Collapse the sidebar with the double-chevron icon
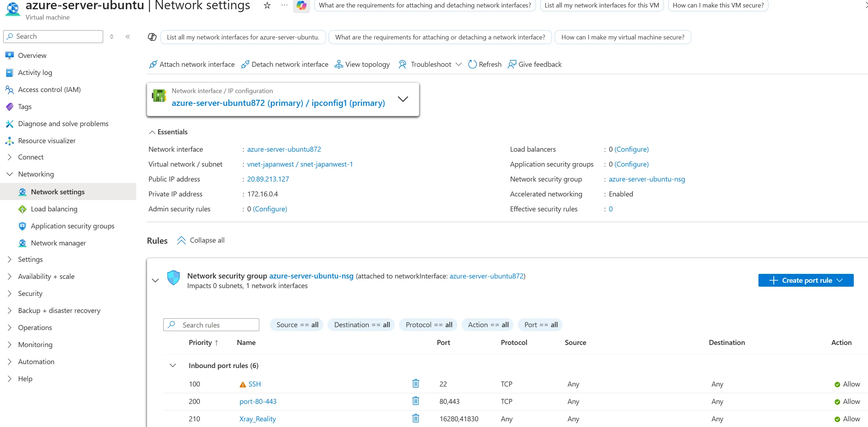This screenshot has width=868, height=427. (128, 37)
